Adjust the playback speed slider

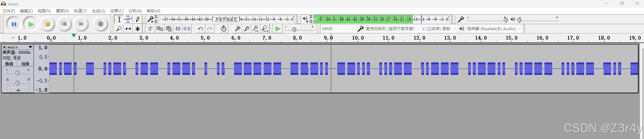pos(294,30)
